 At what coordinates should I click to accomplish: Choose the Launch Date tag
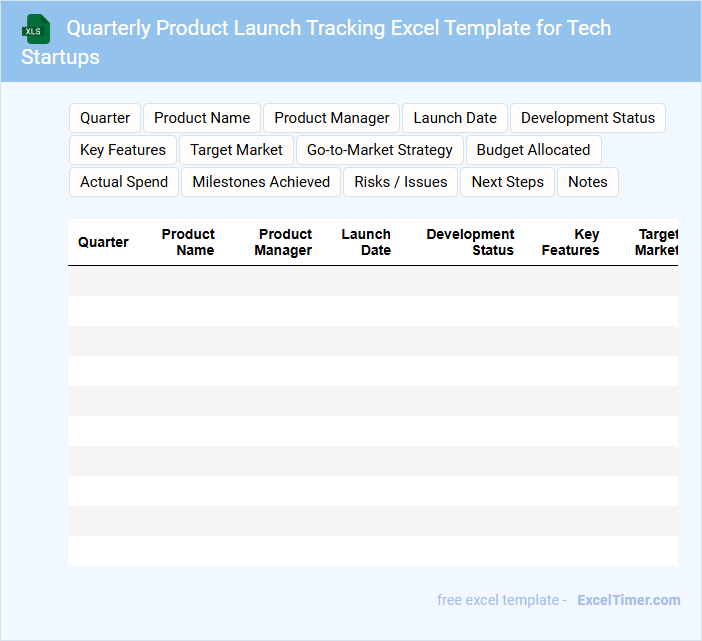pyautogui.click(x=455, y=118)
